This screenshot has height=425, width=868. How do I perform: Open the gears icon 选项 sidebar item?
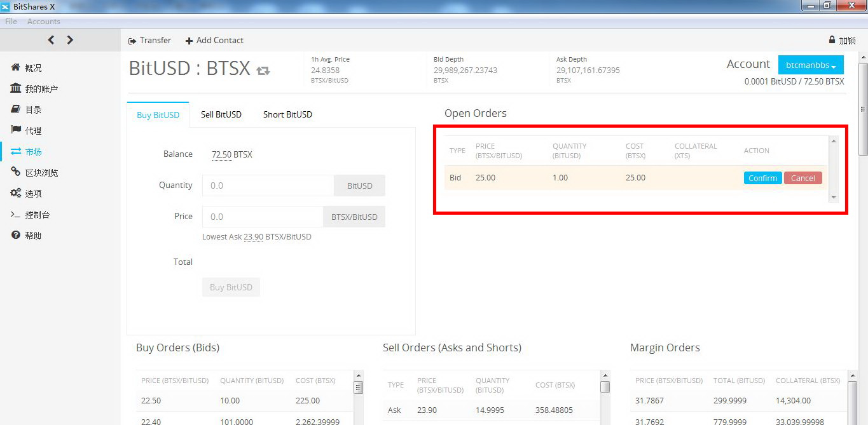[27, 194]
